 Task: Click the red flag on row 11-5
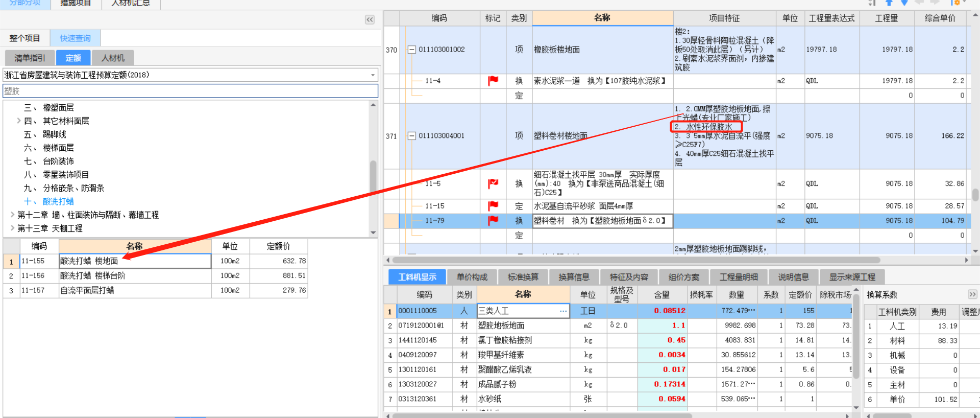(493, 183)
